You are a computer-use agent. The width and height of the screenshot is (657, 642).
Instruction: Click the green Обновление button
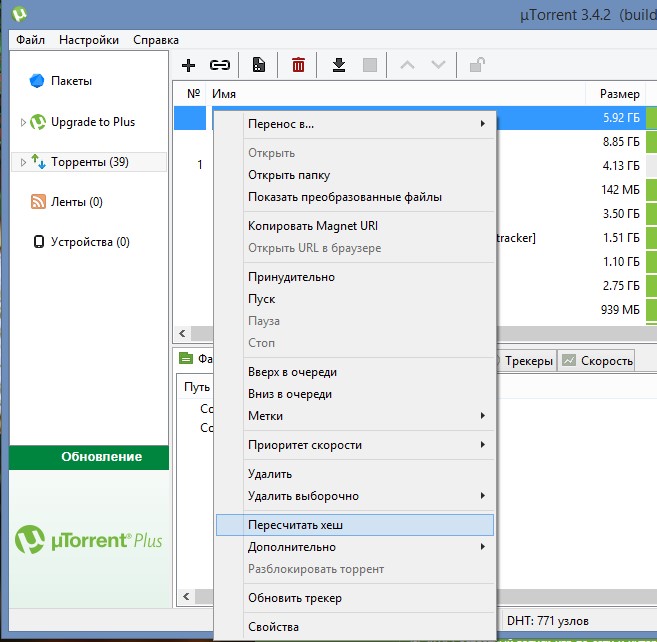[x=89, y=457]
